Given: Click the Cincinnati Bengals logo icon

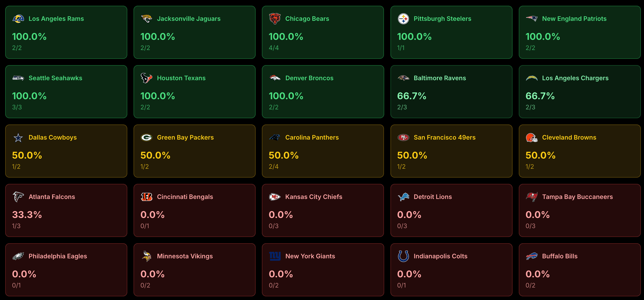Looking at the screenshot, I should point(146,197).
